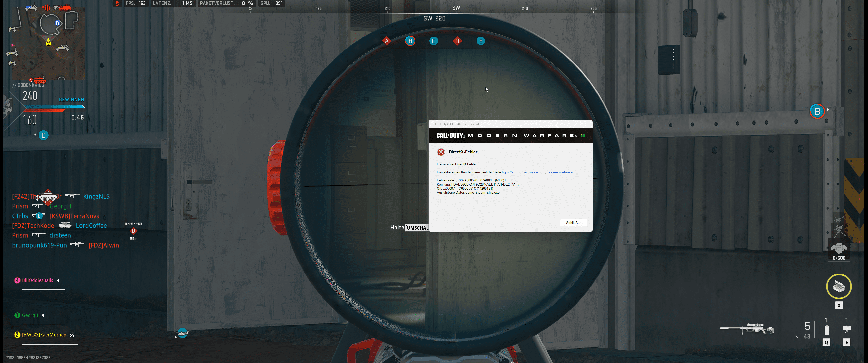Image resolution: width=868 pixels, height=363 pixels.
Task: Click the muted icon next to [HWLXX]KaerMorhen
Action: pyautogui.click(x=72, y=335)
